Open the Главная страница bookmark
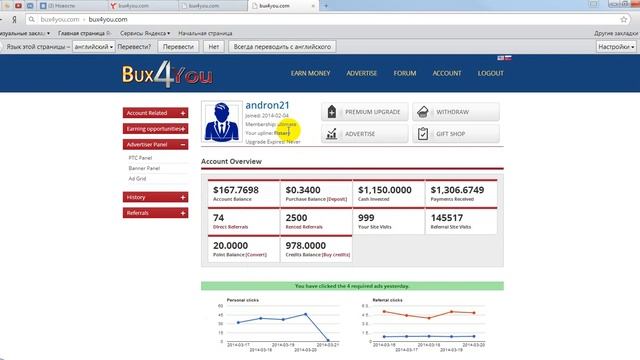640x360 pixels. coord(84,33)
